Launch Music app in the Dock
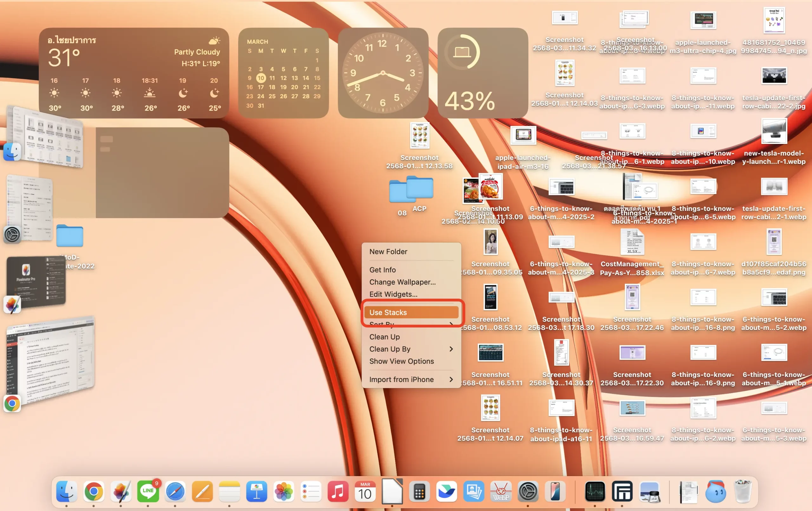This screenshot has width=812, height=511. coord(337,492)
